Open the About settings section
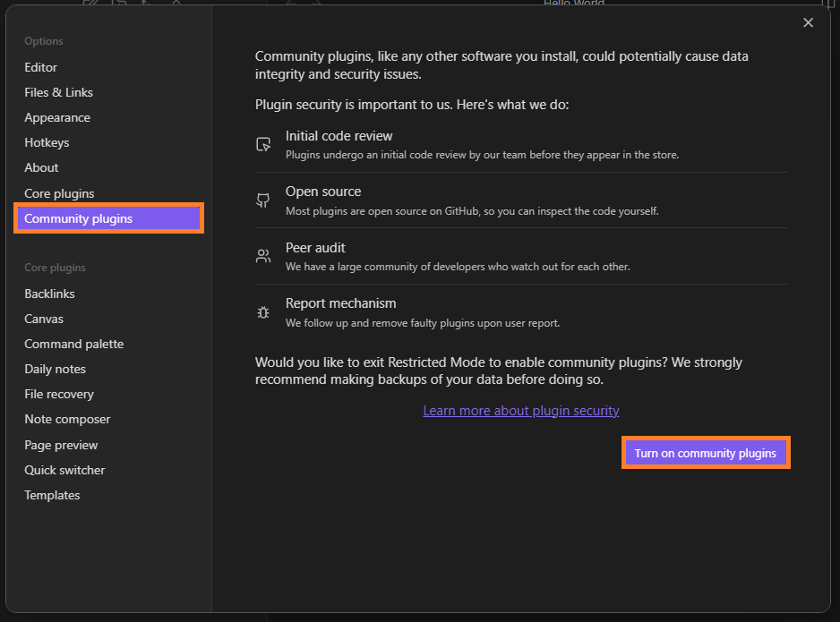840x622 pixels. (x=41, y=167)
